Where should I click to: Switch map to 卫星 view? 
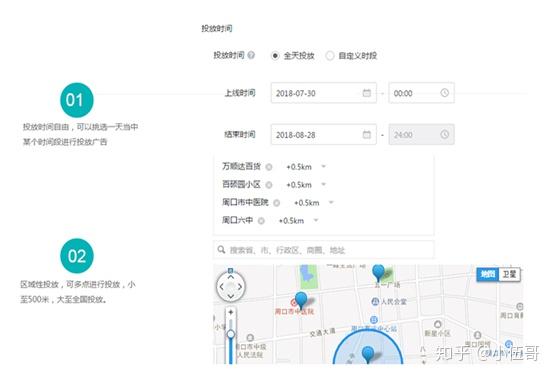(509, 274)
